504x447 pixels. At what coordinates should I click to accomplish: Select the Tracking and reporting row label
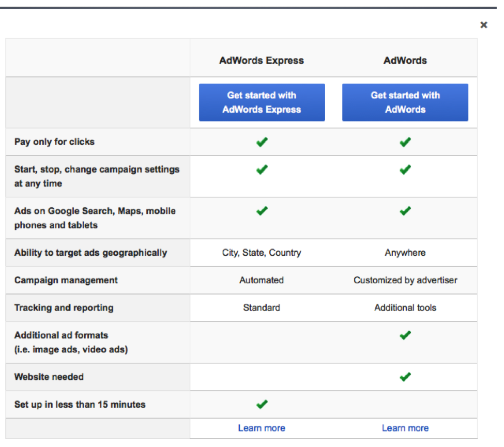click(64, 308)
